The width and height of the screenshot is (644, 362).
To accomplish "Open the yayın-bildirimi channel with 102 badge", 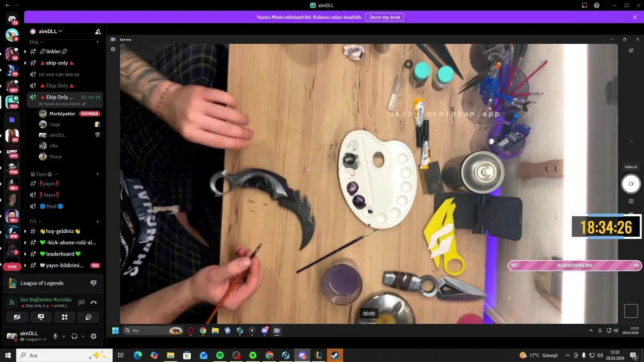I will click(x=64, y=265).
